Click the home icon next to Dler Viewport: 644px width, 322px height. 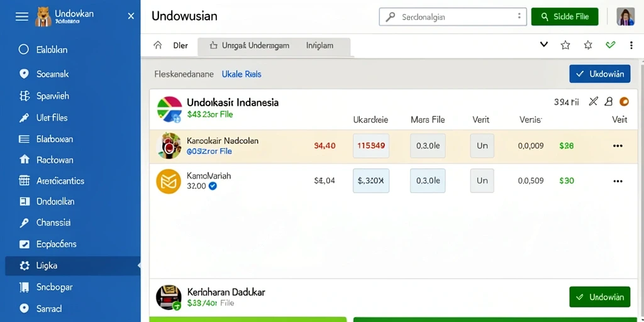point(158,45)
